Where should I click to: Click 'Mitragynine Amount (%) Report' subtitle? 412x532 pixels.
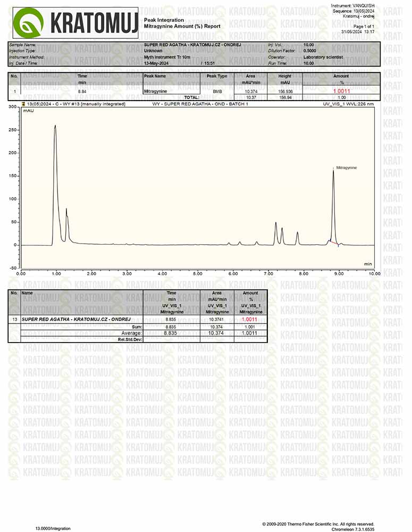pyautogui.click(x=182, y=26)
